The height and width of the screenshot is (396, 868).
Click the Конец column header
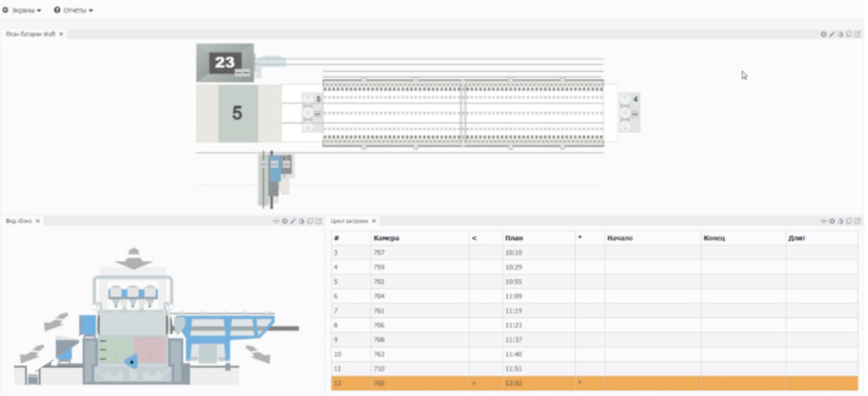(x=743, y=238)
